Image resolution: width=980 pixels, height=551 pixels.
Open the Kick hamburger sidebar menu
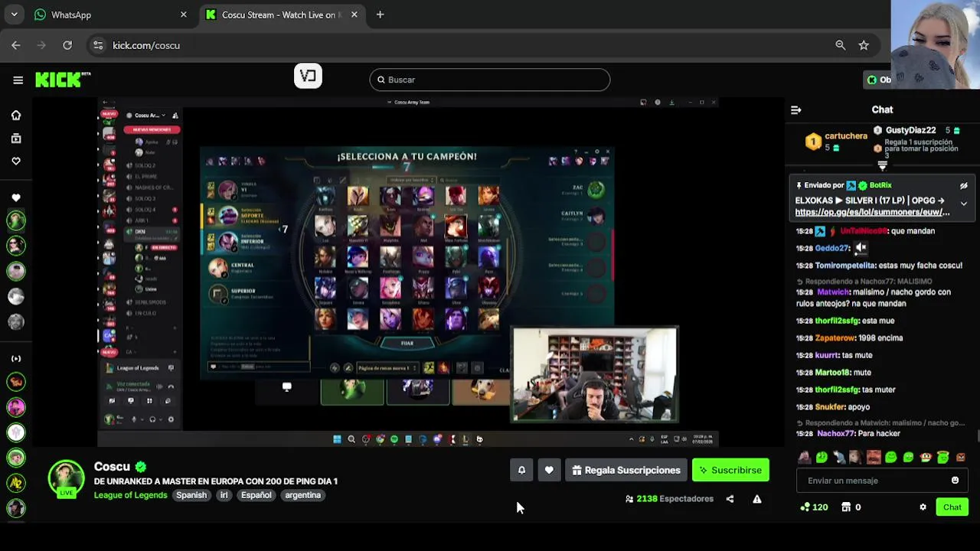[18, 80]
